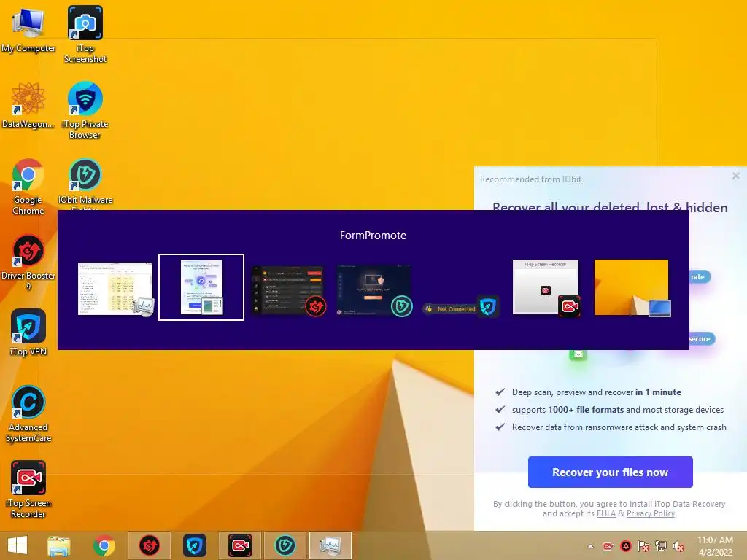Open the EULA link

tap(606, 513)
